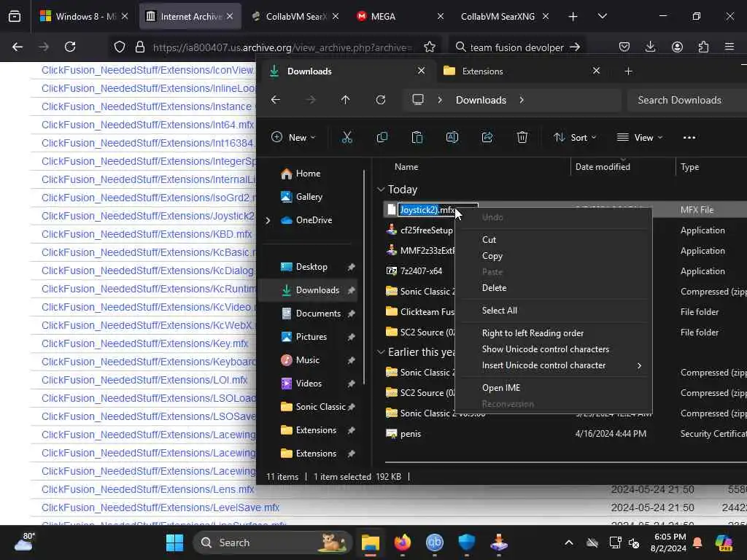This screenshot has height=560, width=747.
Task: Open a new Firefox tab
Action: 573,16
